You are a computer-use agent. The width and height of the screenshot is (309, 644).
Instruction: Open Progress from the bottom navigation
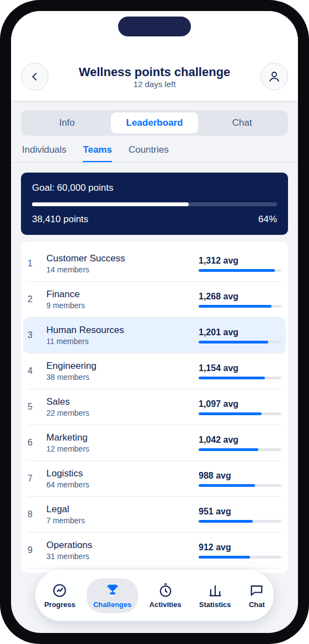click(x=60, y=596)
